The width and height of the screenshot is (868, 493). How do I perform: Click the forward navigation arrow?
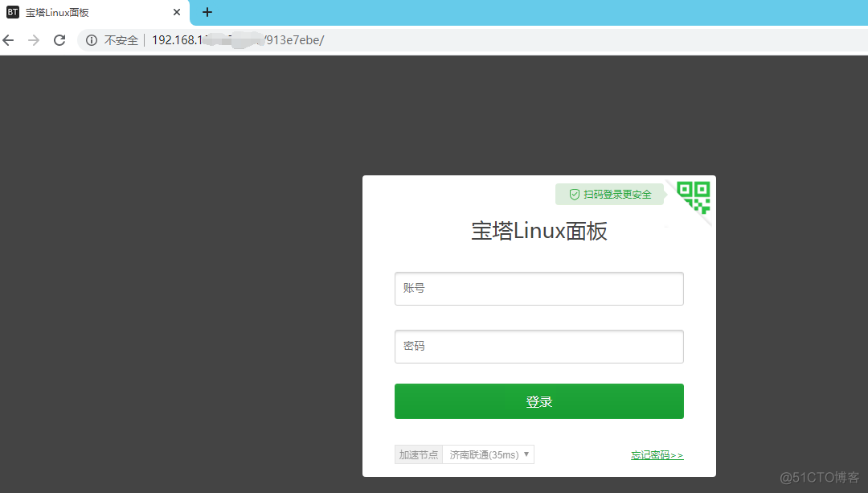coord(32,39)
